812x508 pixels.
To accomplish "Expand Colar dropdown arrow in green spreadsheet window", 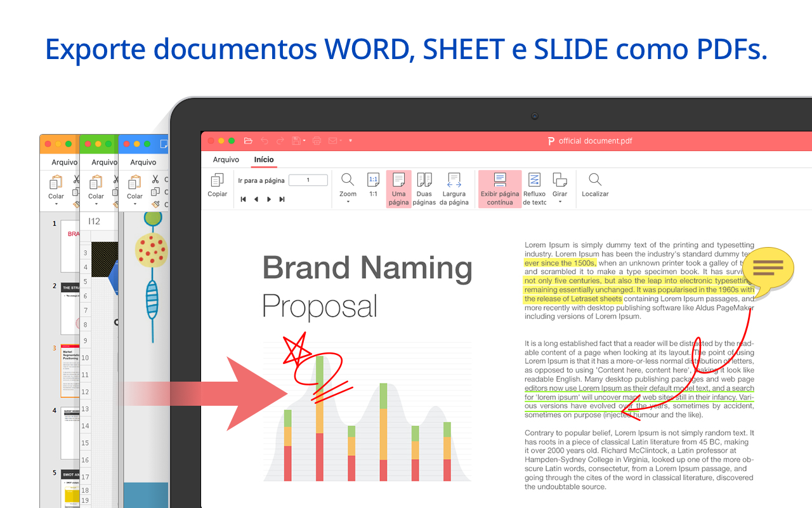I will pyautogui.click(x=96, y=204).
